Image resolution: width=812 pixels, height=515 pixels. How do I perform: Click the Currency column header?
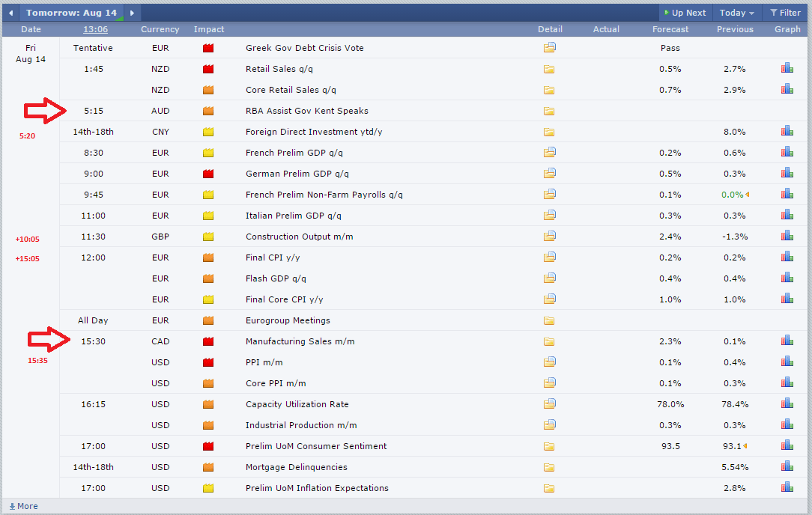160,29
